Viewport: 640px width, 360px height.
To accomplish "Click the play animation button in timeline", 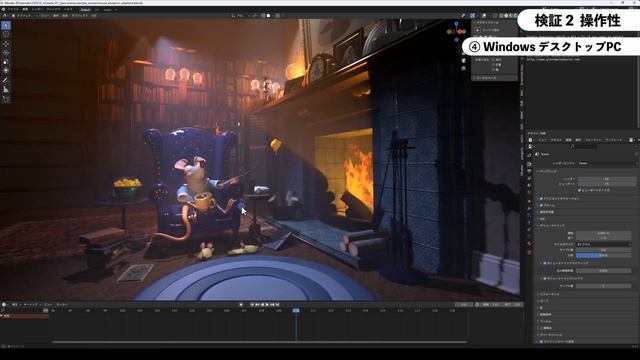I will [267, 304].
